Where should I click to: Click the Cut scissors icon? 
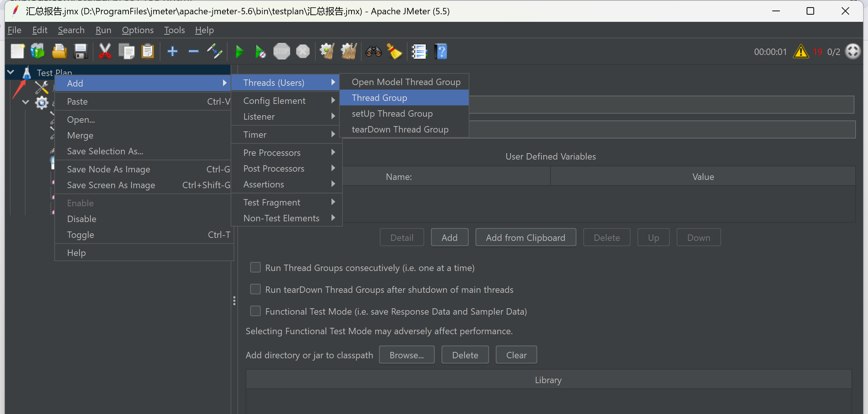[x=105, y=52]
